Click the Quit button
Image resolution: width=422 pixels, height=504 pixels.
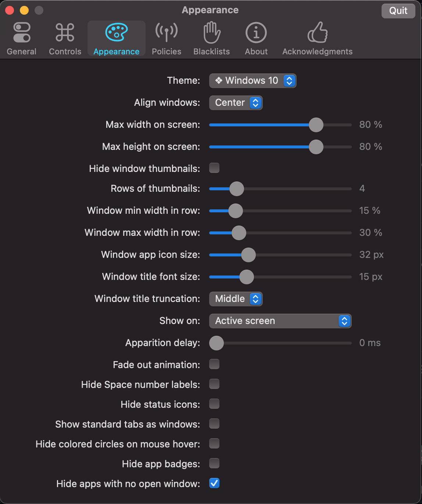pos(398,11)
